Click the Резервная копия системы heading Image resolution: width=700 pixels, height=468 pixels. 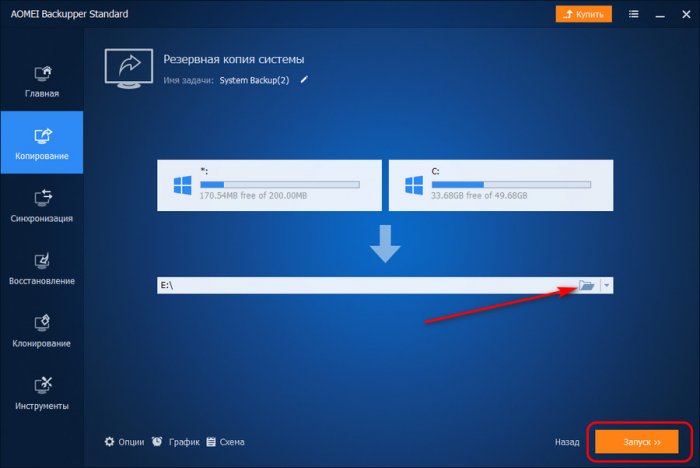(x=233, y=59)
